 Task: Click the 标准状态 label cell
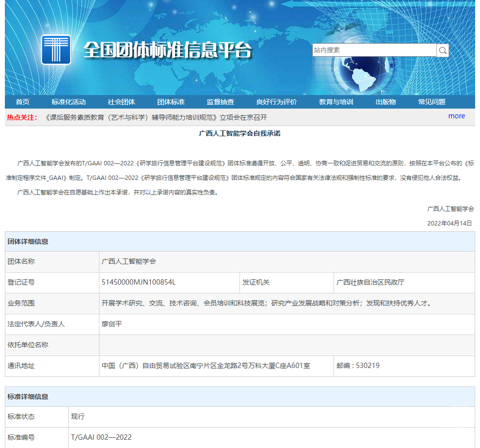(37, 417)
